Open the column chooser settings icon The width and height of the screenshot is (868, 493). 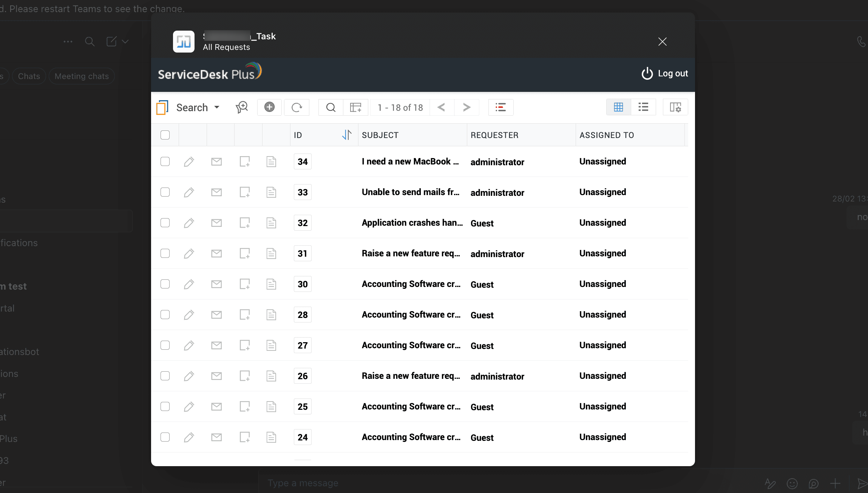(675, 107)
